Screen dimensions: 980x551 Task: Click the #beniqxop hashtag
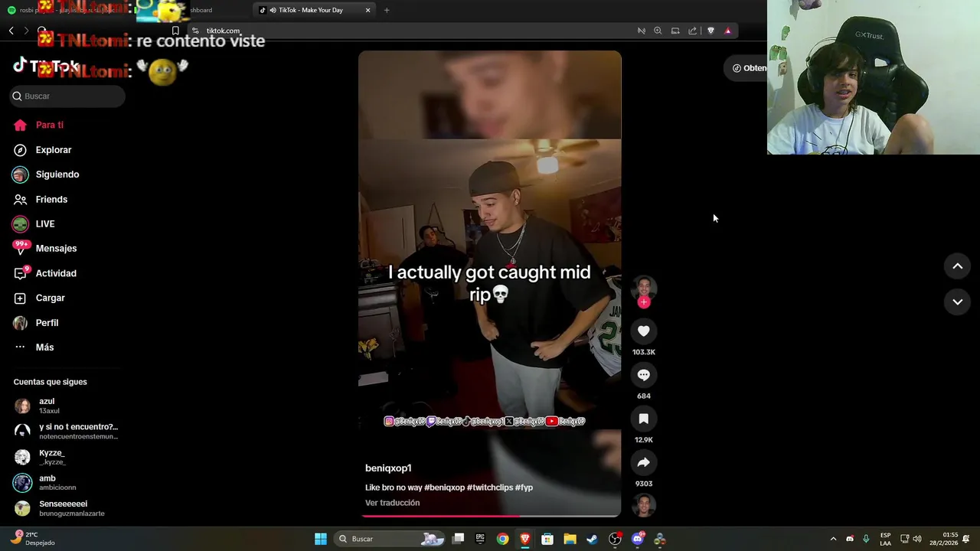444,487
